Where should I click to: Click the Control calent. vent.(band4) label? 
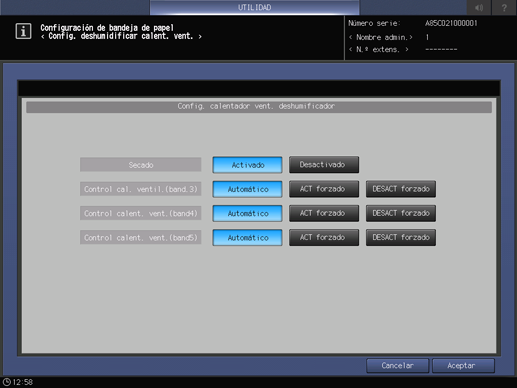[x=140, y=213]
